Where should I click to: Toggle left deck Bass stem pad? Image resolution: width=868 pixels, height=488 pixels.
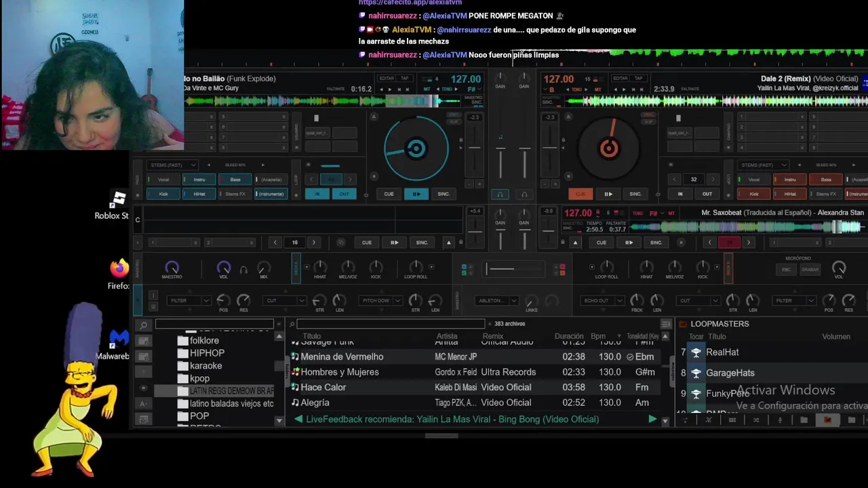click(x=235, y=180)
